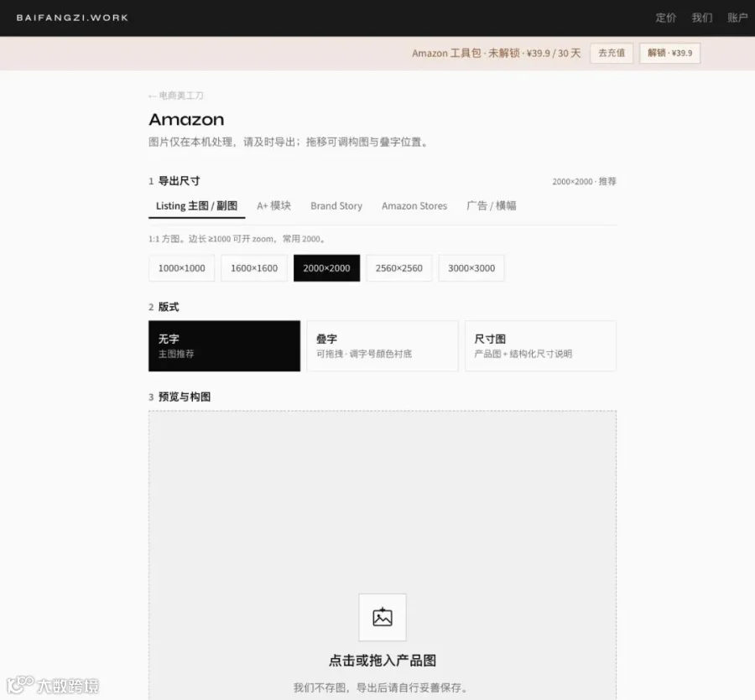Go to the 我们 page

[x=701, y=18]
